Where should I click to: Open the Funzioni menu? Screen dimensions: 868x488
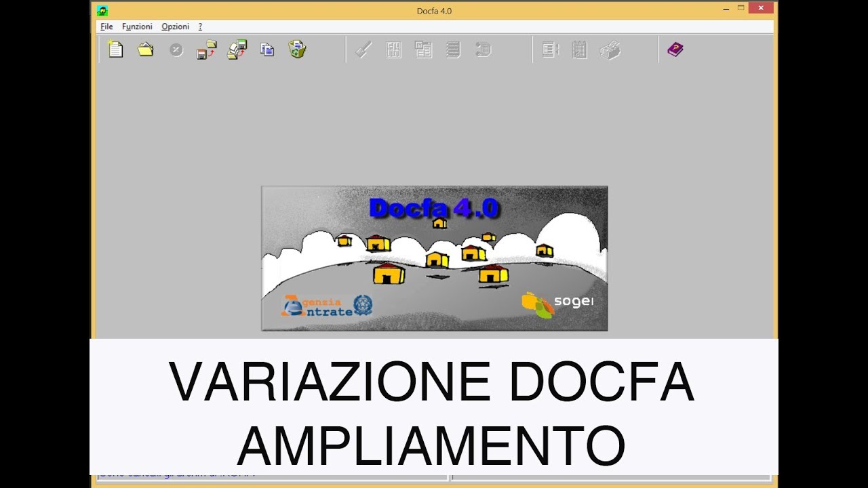[137, 26]
